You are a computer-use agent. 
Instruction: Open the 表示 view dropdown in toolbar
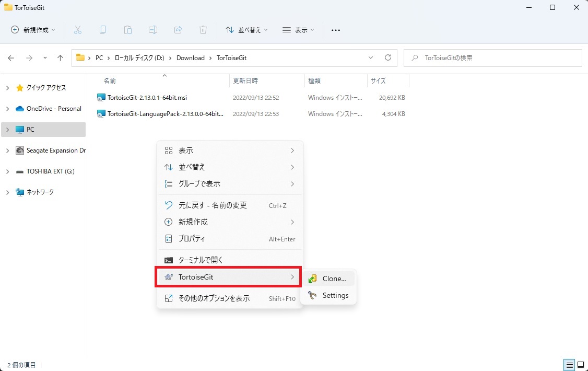coord(298,30)
